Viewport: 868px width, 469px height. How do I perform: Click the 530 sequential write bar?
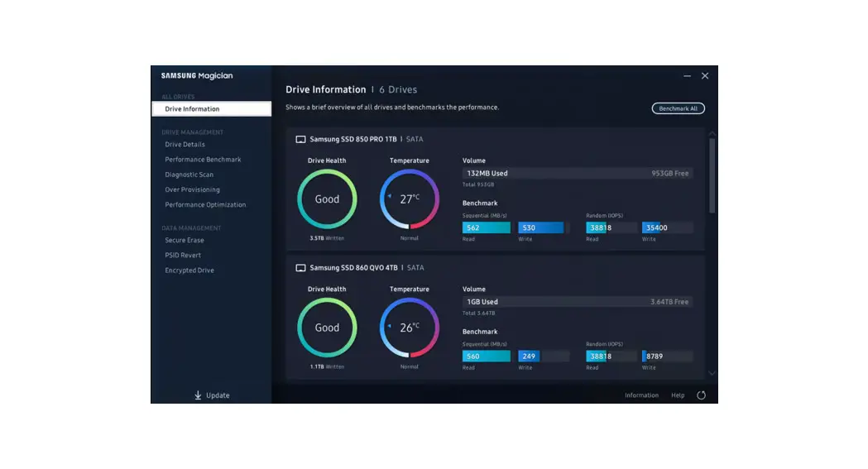coord(544,227)
